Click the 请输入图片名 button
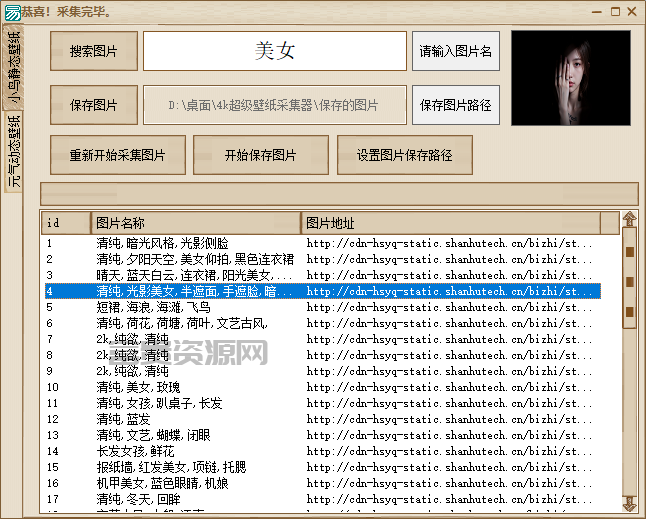The width and height of the screenshot is (646, 519). 456,51
